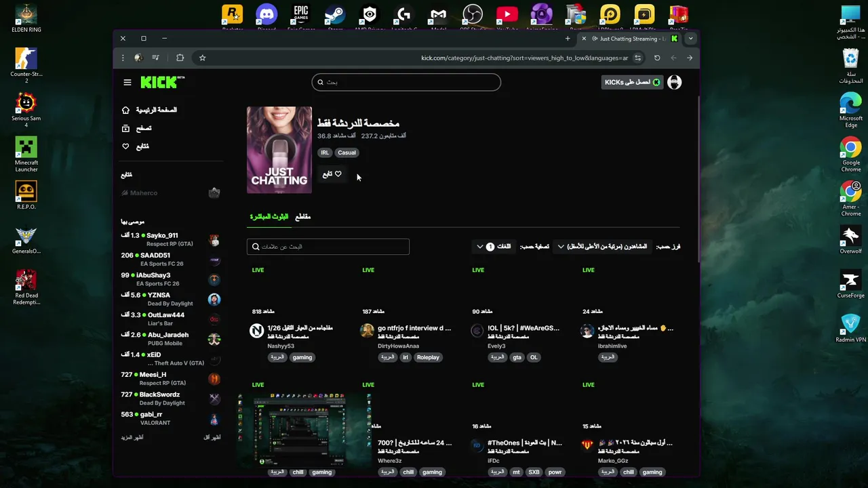The image size is (868, 488).
Task: Open the Just Chatting category cover image
Action: click(x=279, y=150)
